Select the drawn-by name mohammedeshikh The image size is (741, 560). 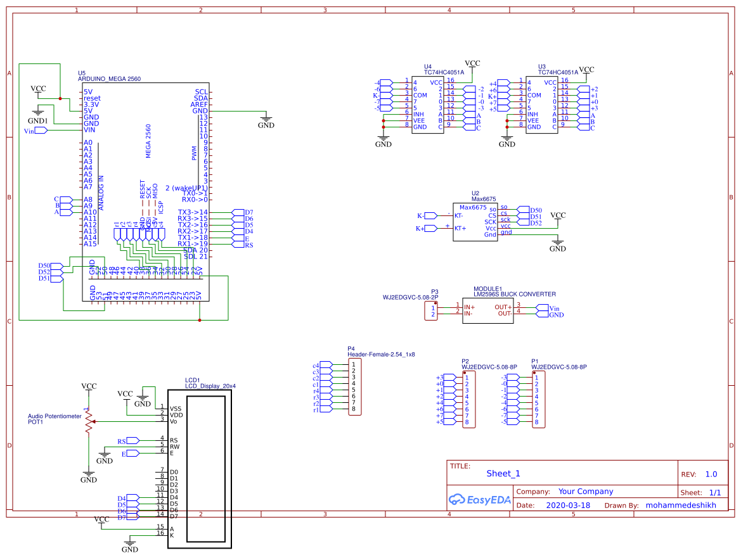click(x=681, y=506)
